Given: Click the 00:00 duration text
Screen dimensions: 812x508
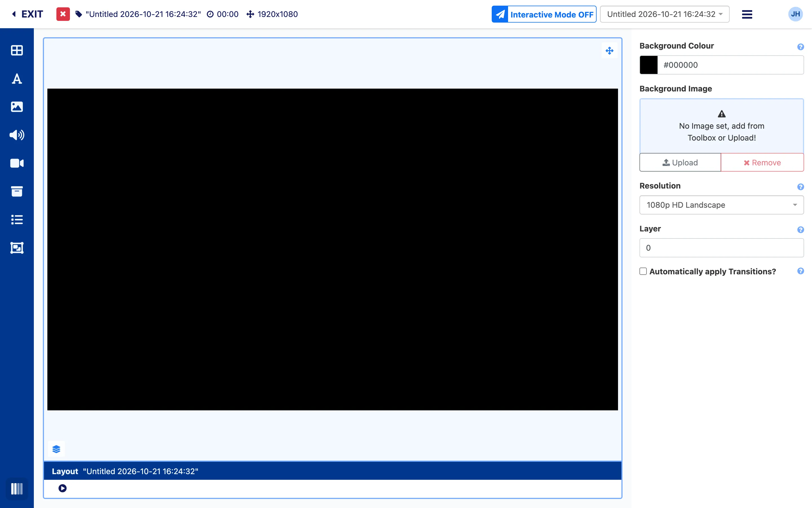Looking at the screenshot, I should (228, 14).
